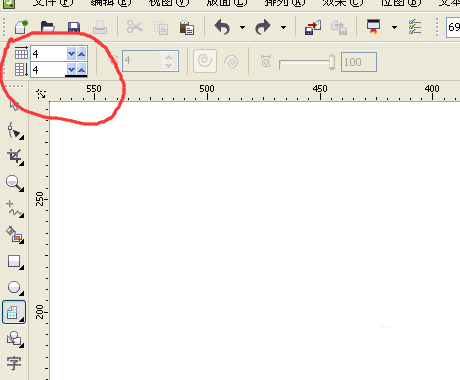Select the Ellipse tool
460x380 pixels.
(15, 287)
